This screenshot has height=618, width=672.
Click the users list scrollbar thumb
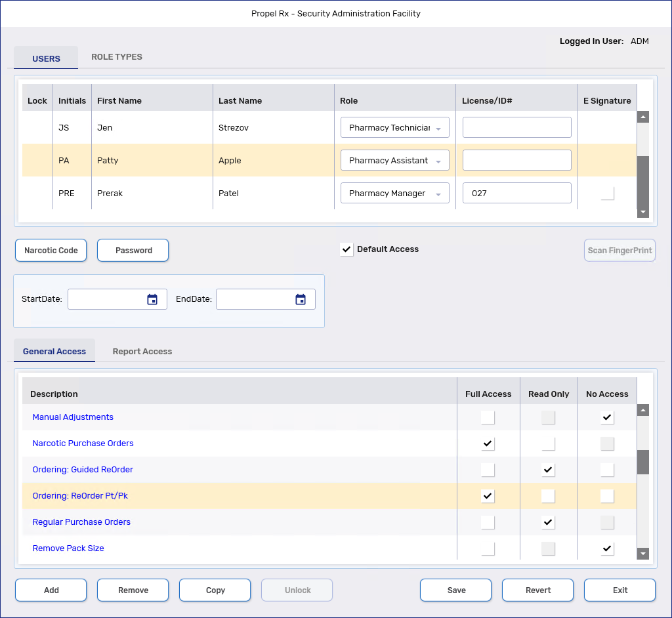point(643,180)
